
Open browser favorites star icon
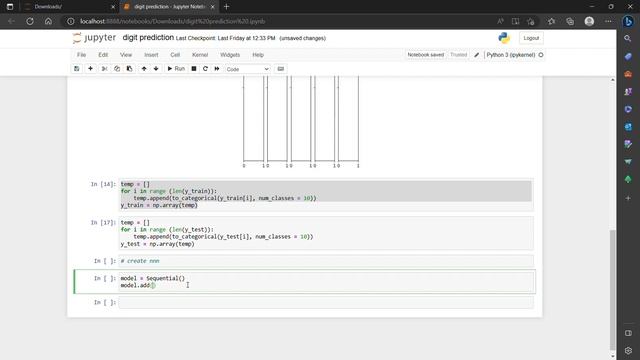pyautogui.click(x=551, y=21)
